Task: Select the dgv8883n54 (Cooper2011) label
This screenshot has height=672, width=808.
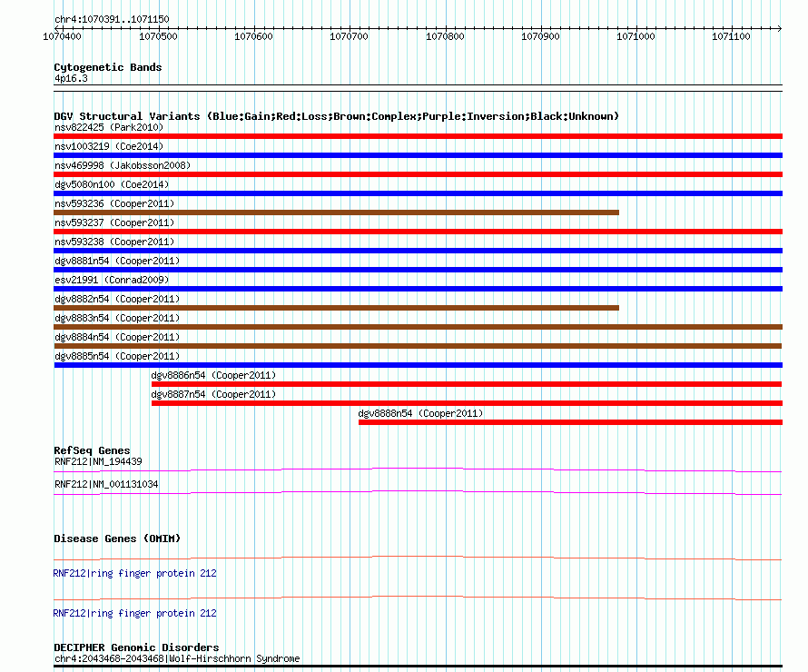Action: (117, 318)
